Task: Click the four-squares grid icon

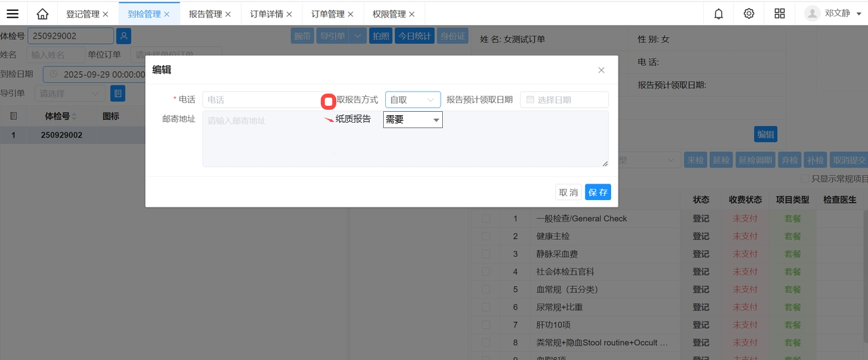Action: tap(779, 14)
